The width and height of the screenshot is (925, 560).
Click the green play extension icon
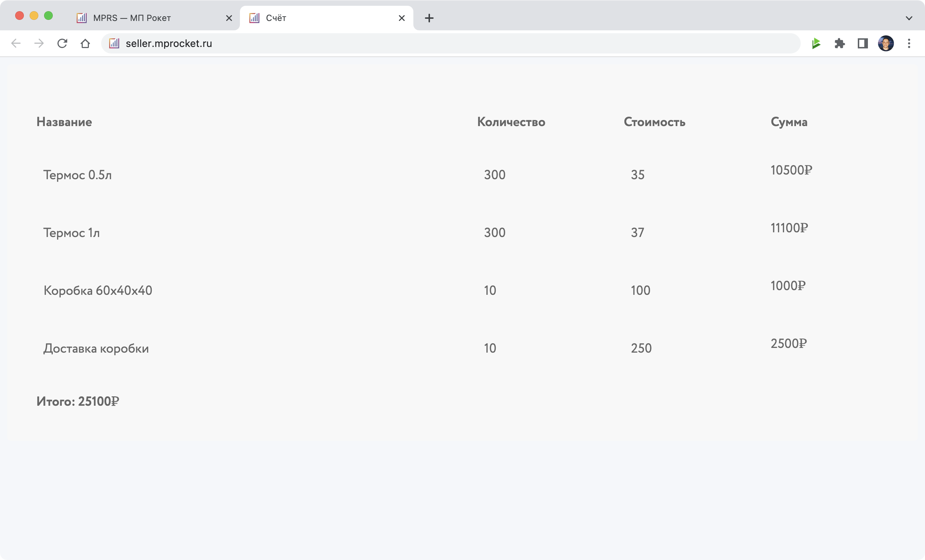(816, 44)
